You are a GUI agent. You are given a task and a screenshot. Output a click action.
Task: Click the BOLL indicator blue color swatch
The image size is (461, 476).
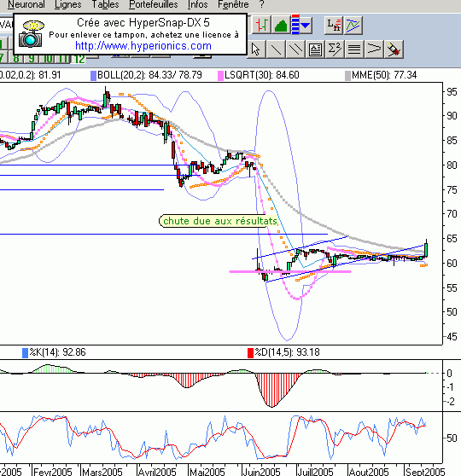94,76
